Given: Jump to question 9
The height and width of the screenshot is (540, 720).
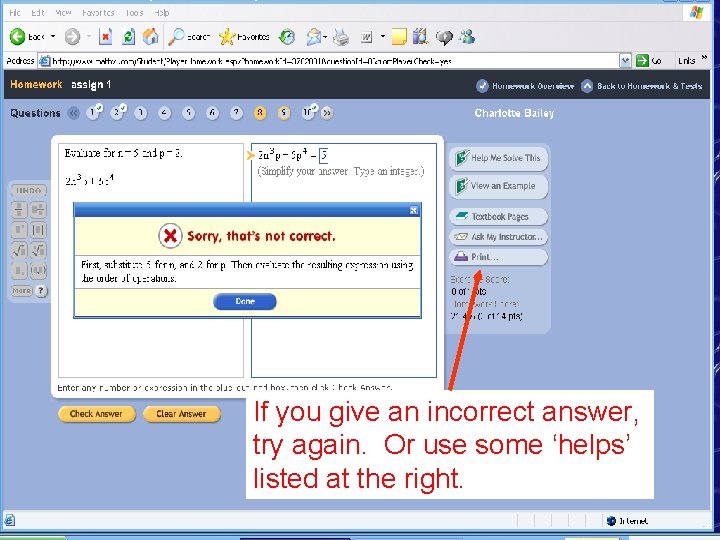Looking at the screenshot, I should click(x=284, y=113).
